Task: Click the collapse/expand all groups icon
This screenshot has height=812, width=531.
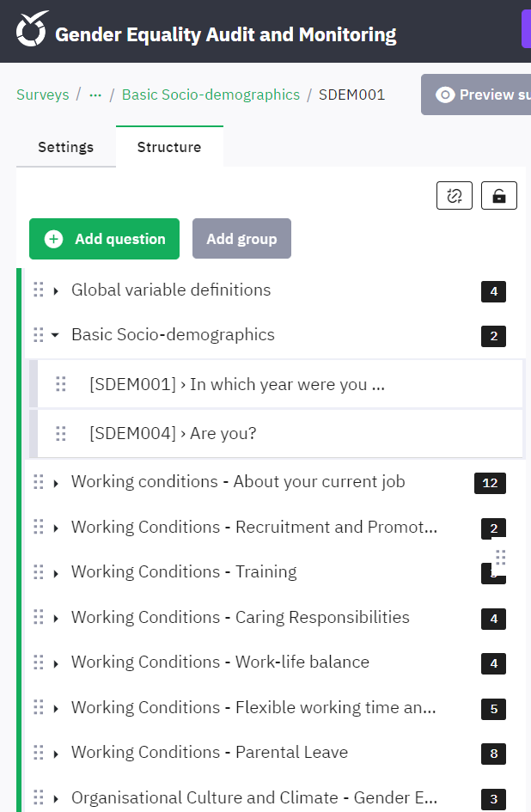Action: point(454,196)
